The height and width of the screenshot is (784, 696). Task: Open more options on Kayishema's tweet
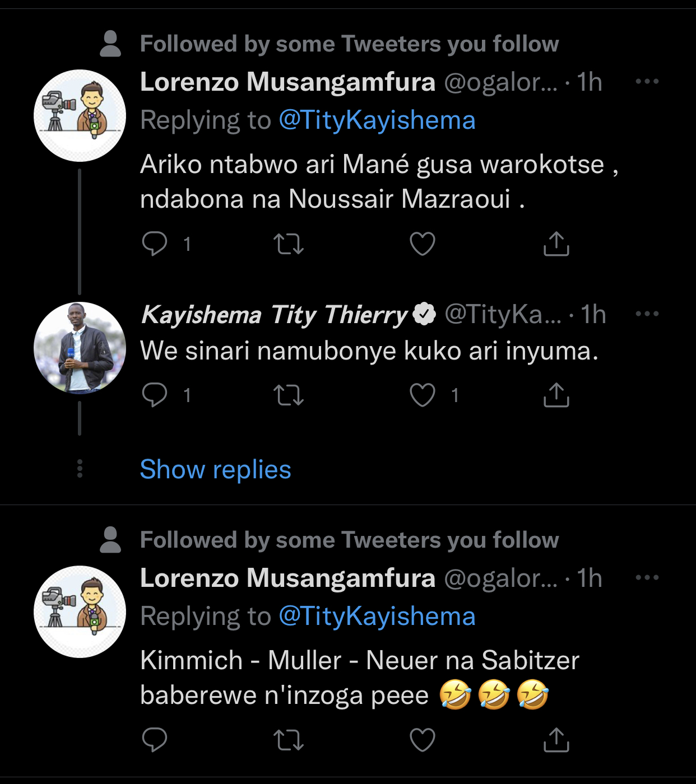(x=647, y=314)
